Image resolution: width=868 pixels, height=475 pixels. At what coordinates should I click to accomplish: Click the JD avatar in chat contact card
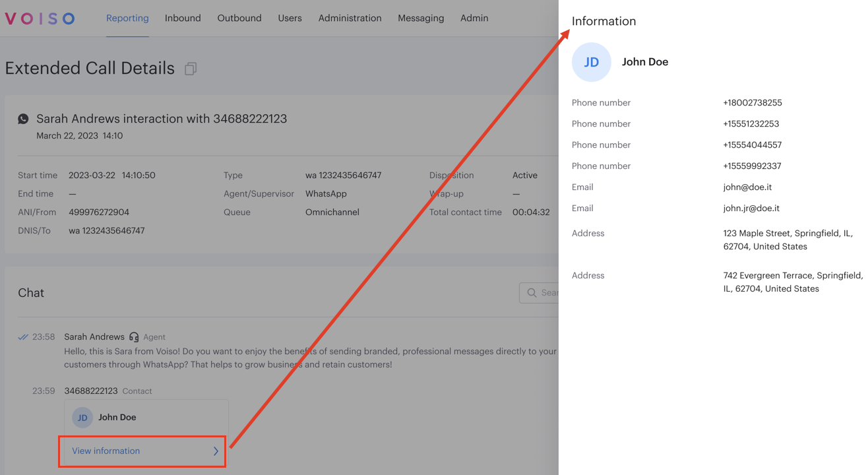[82, 418]
